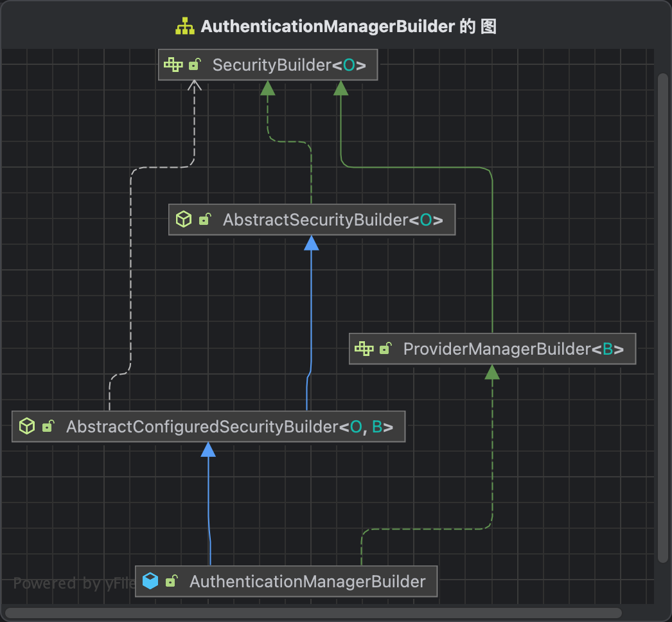This screenshot has height=622, width=672.
Task: Click the lock icon on AuthenticationManagerBuilder node
Action: 170,580
